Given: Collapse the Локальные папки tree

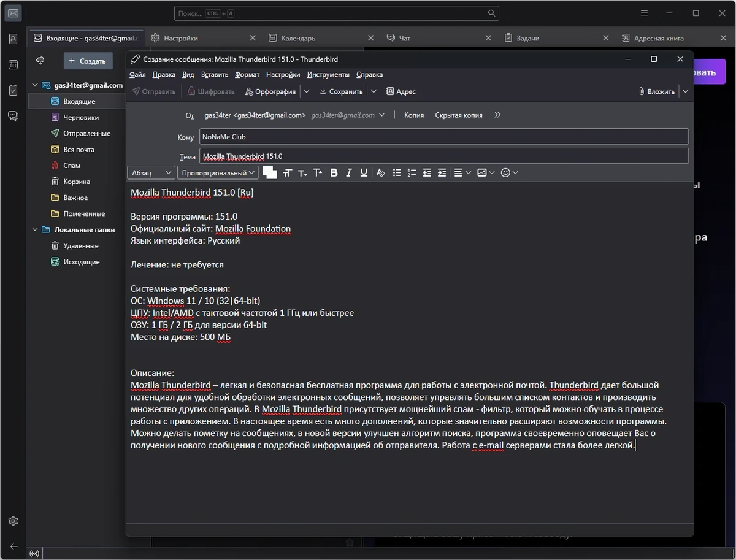Looking at the screenshot, I should (35, 230).
